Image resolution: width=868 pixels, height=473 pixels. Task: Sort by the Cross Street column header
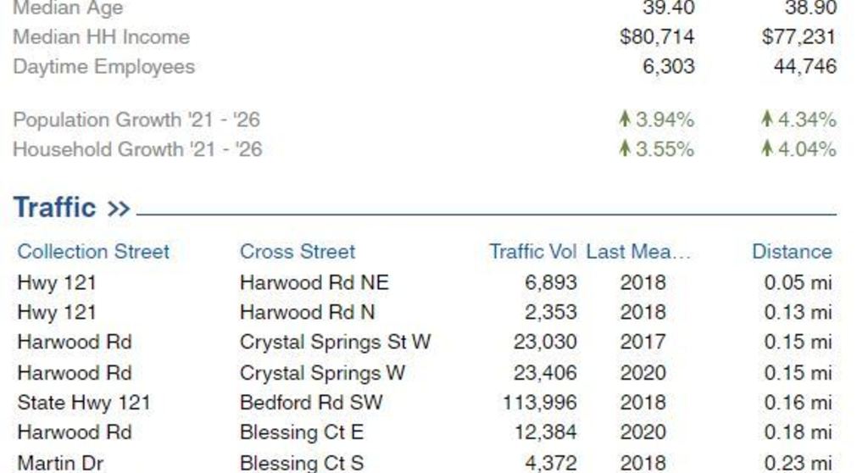(298, 252)
